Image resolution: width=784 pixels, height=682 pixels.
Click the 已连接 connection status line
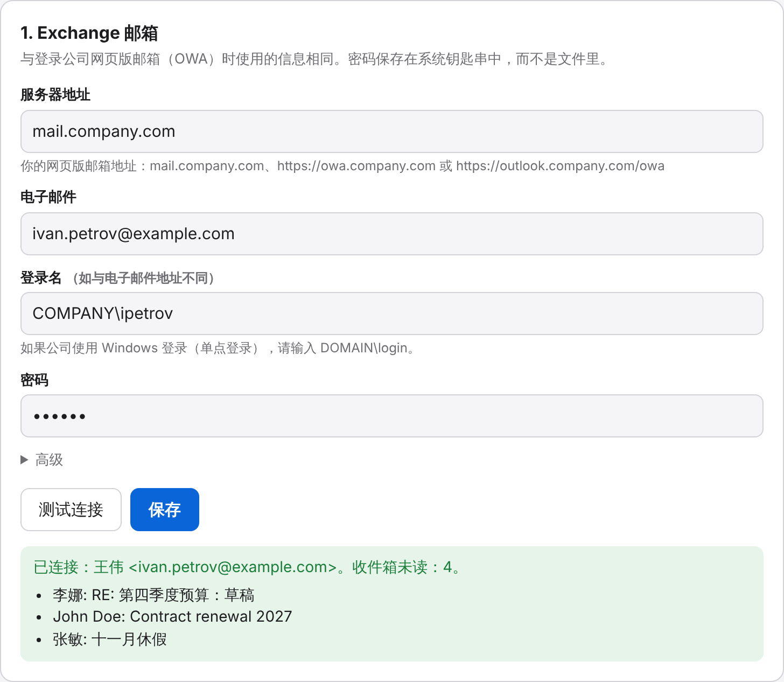(x=247, y=567)
